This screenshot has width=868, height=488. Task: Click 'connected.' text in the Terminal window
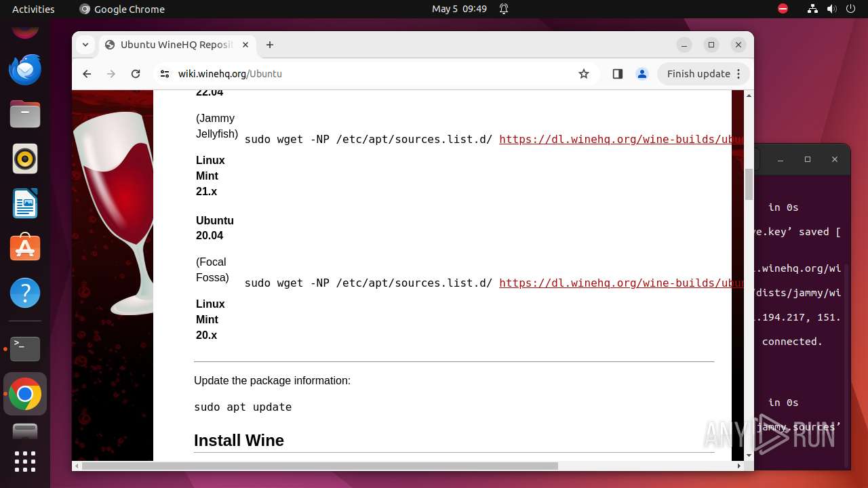point(792,342)
